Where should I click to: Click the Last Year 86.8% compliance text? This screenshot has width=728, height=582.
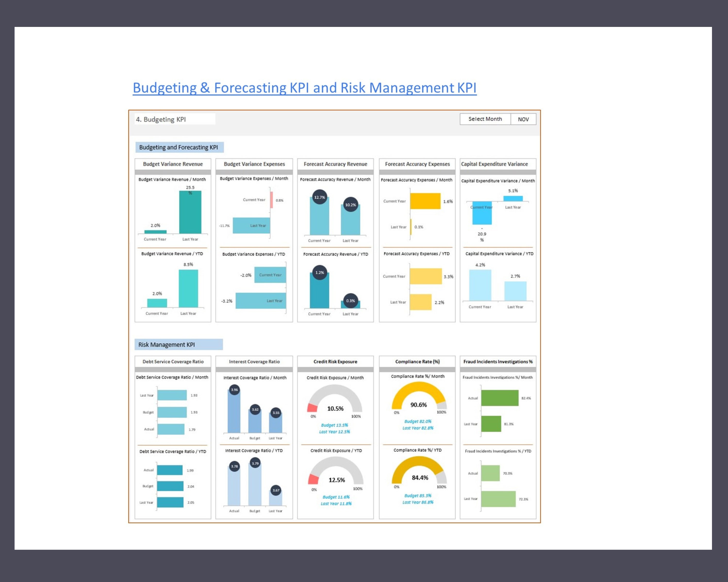[418, 502]
